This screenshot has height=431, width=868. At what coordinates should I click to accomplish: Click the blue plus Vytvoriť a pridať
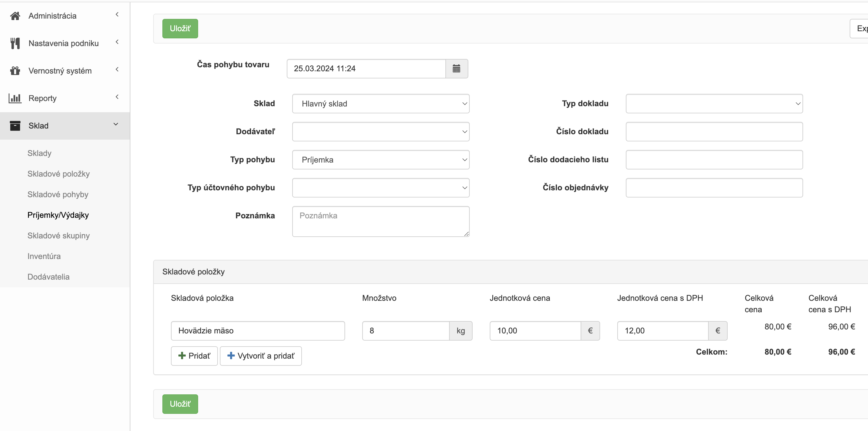pos(260,356)
